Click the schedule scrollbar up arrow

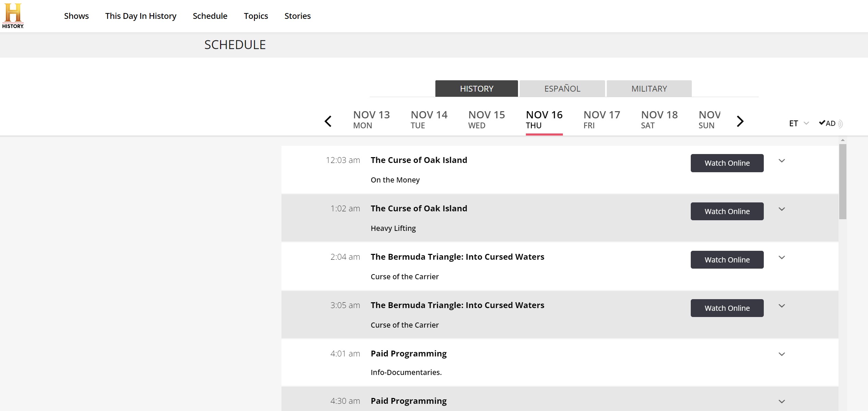pyautogui.click(x=843, y=140)
